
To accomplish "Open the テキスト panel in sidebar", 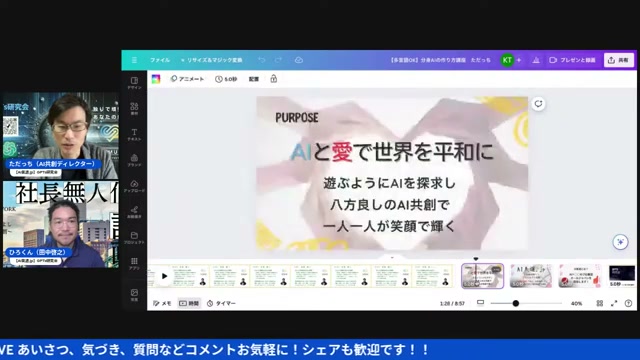I will (134, 134).
